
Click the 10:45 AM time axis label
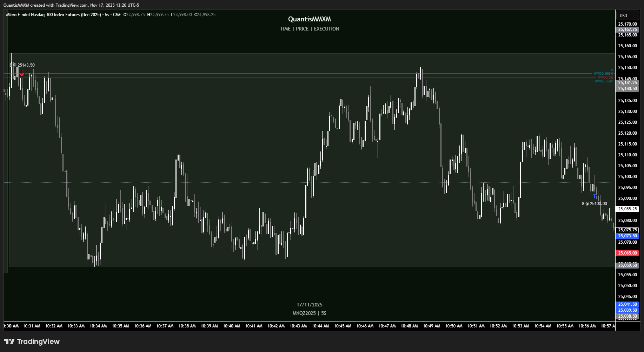(343, 326)
